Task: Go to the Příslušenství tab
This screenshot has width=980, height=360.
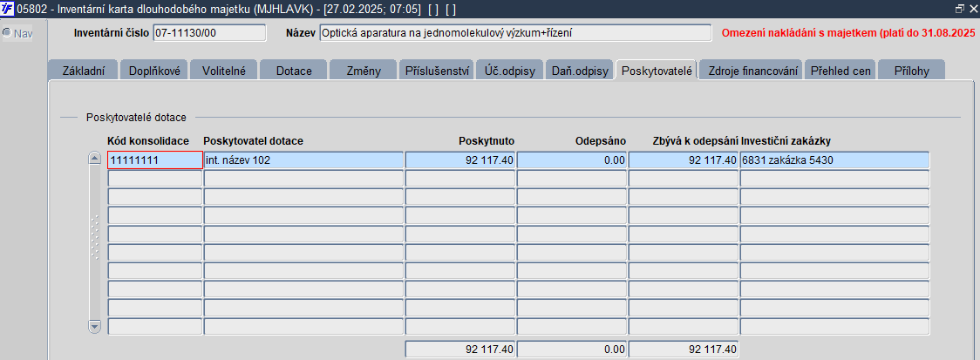Action: [x=437, y=71]
